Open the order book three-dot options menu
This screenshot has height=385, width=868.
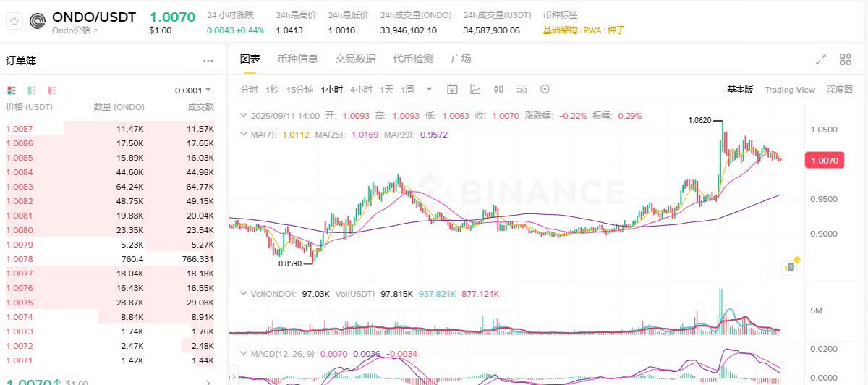208,62
